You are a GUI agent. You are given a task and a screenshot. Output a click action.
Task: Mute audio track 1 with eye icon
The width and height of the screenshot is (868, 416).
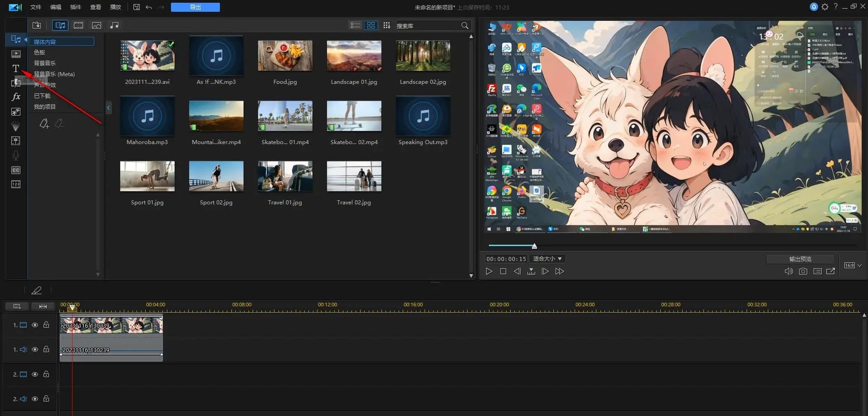[35, 349]
